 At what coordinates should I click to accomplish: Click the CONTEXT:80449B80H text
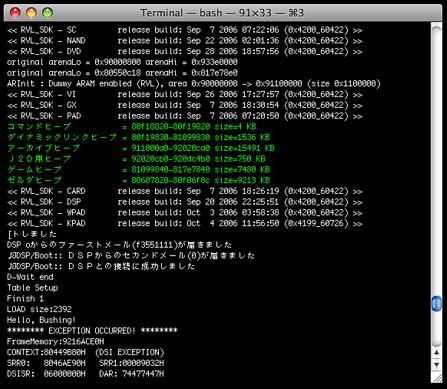tap(46, 352)
